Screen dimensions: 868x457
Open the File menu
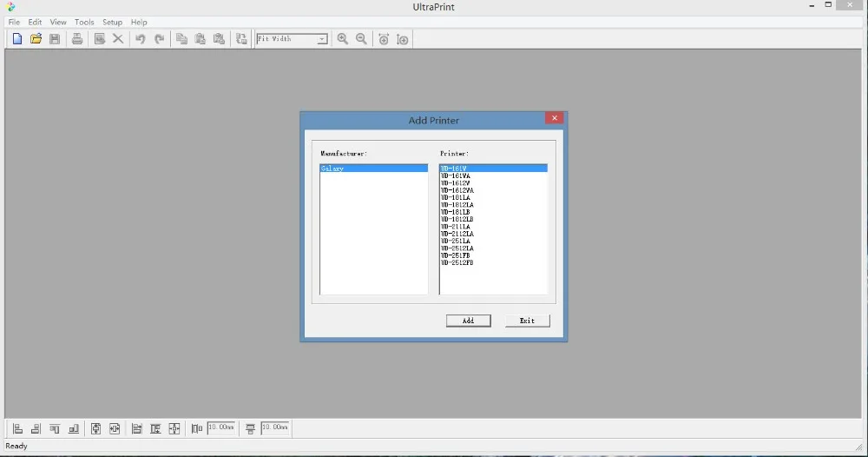14,23
